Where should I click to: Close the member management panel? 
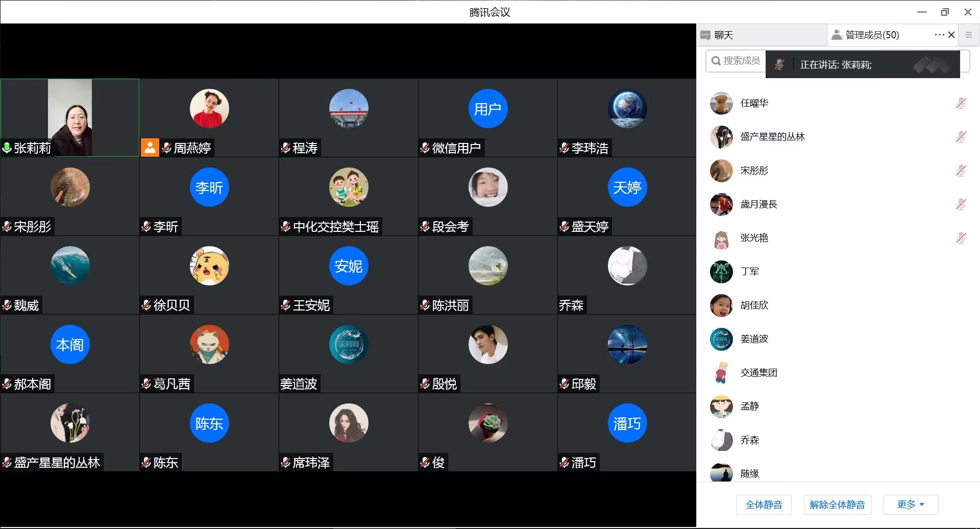(951, 35)
